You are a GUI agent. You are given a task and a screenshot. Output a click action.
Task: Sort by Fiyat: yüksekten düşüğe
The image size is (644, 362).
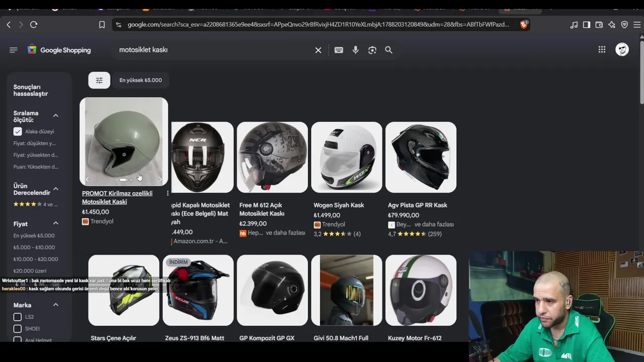coord(36,155)
